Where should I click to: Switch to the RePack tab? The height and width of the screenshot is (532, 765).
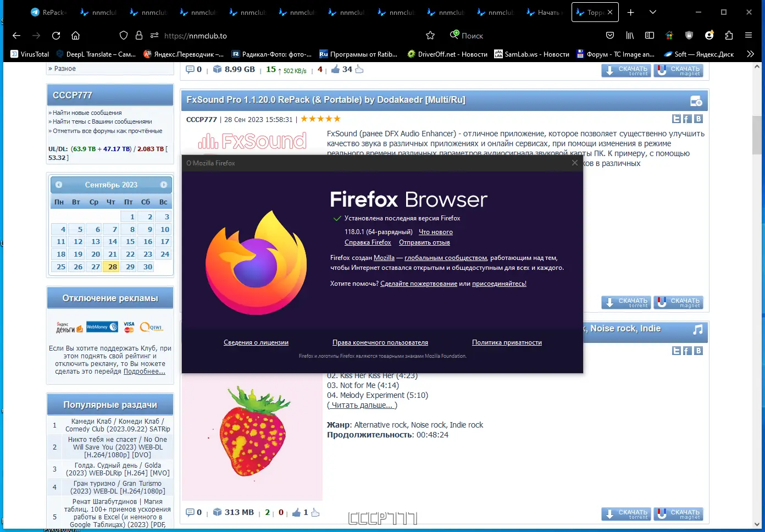point(49,12)
